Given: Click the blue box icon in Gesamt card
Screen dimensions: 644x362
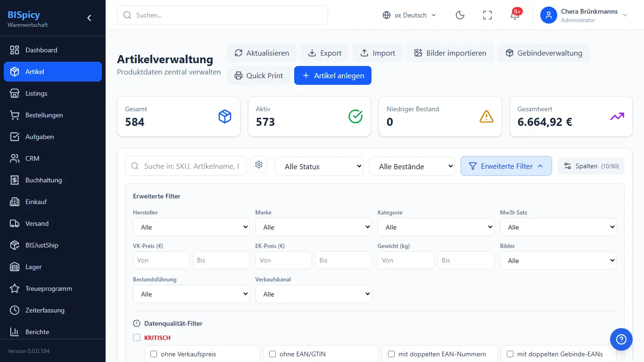Looking at the screenshot, I should point(225,116).
